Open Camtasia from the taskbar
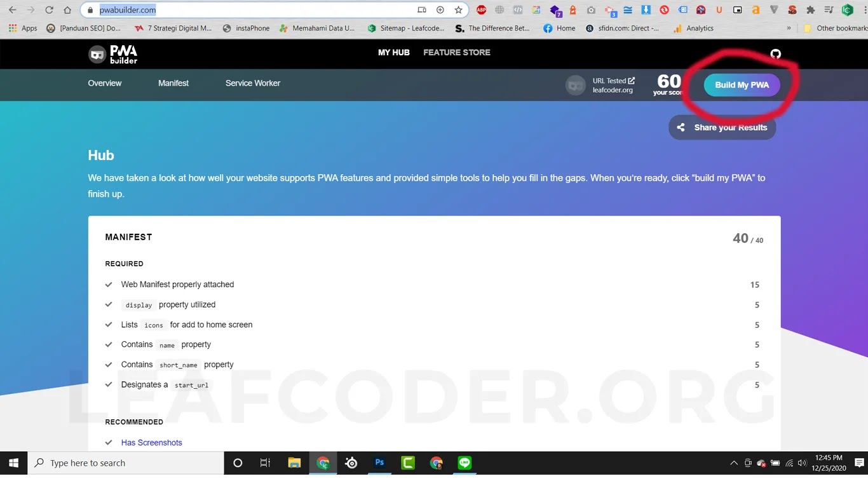This screenshot has width=868, height=488. click(408, 463)
